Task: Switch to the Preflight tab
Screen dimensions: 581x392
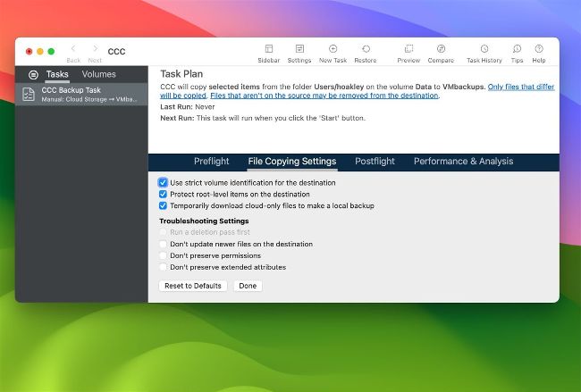Action: click(212, 162)
